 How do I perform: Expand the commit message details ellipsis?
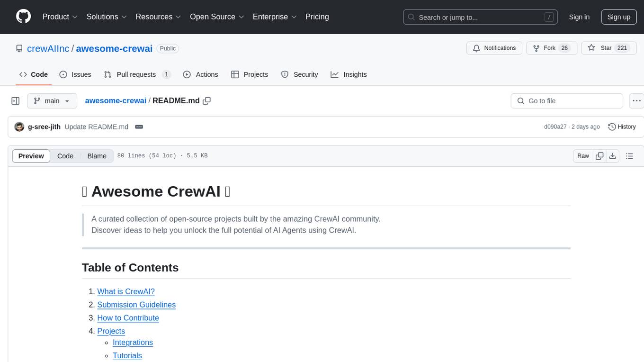coord(139,127)
